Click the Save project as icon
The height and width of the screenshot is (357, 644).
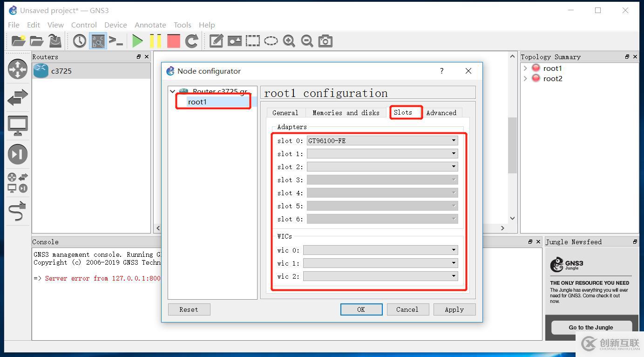point(55,41)
